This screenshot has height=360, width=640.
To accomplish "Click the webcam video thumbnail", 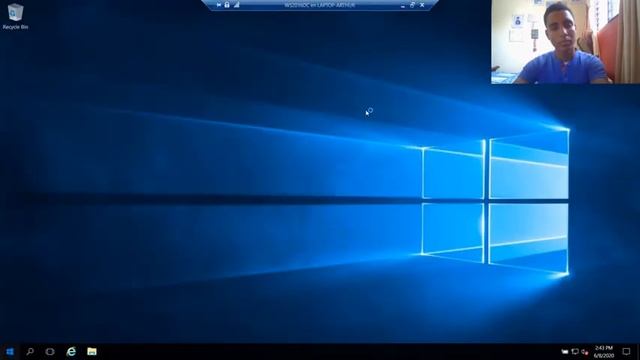I will point(565,42).
